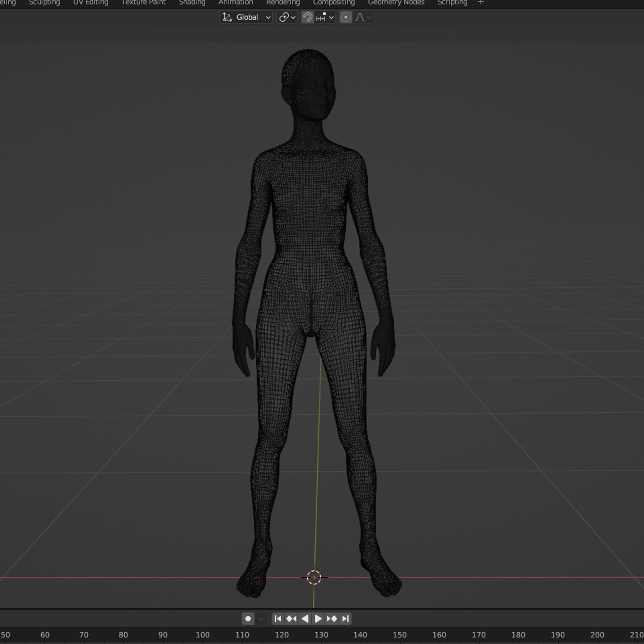Play animation in reverse
Screen dimensions: 644x644
pos(305,619)
